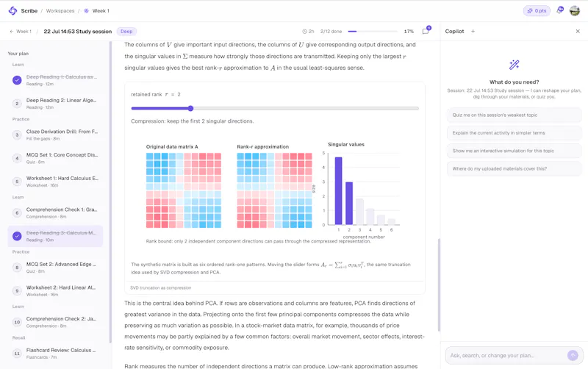Click the '2/12 done' progress text
The width and height of the screenshot is (588, 369).
[x=331, y=32]
